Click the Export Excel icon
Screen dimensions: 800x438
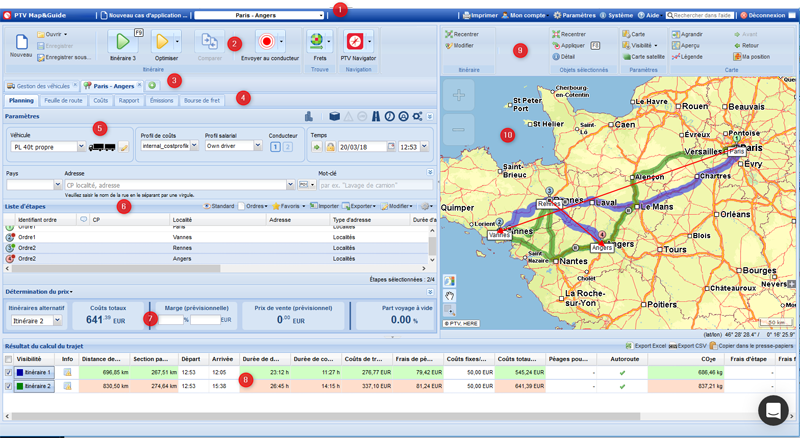point(645,346)
